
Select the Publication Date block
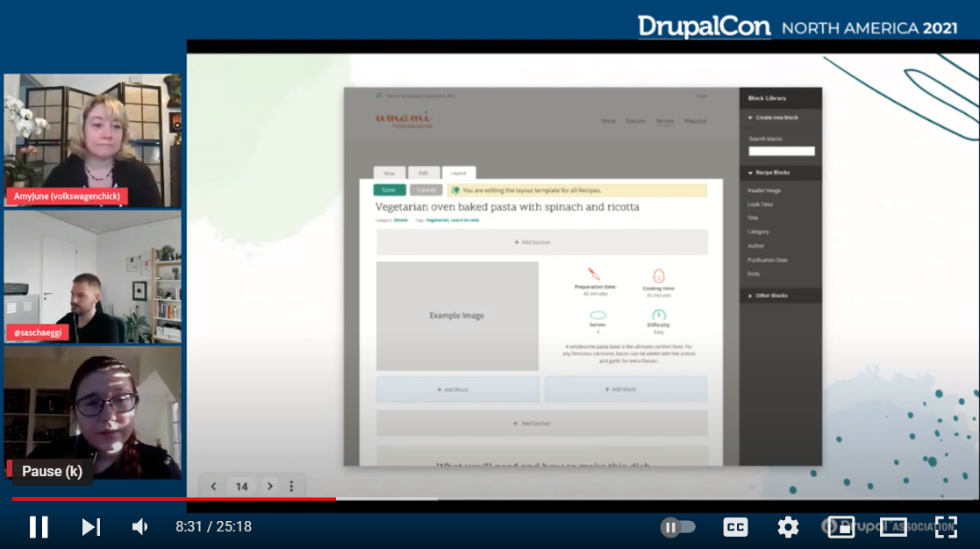[768, 260]
